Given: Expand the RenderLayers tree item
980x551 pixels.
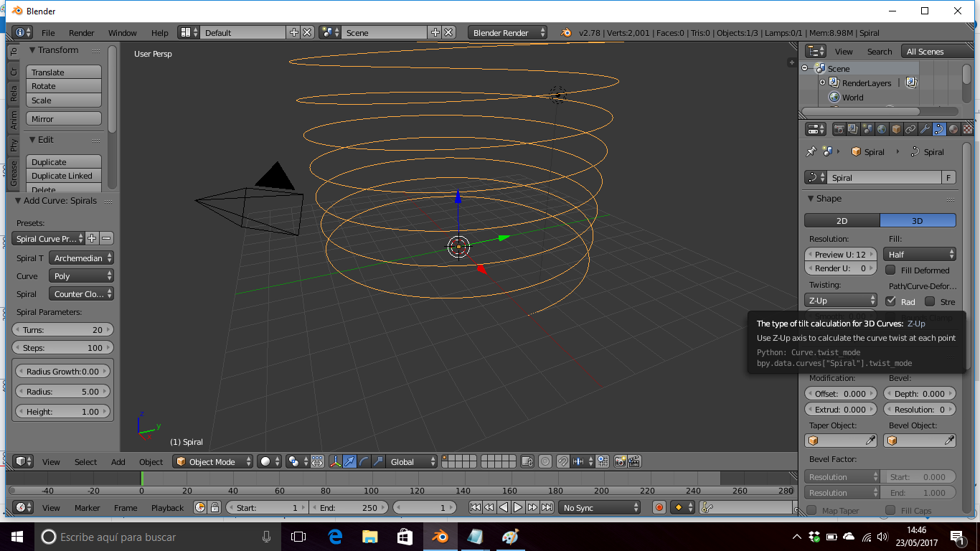Looking at the screenshot, I should pos(823,83).
